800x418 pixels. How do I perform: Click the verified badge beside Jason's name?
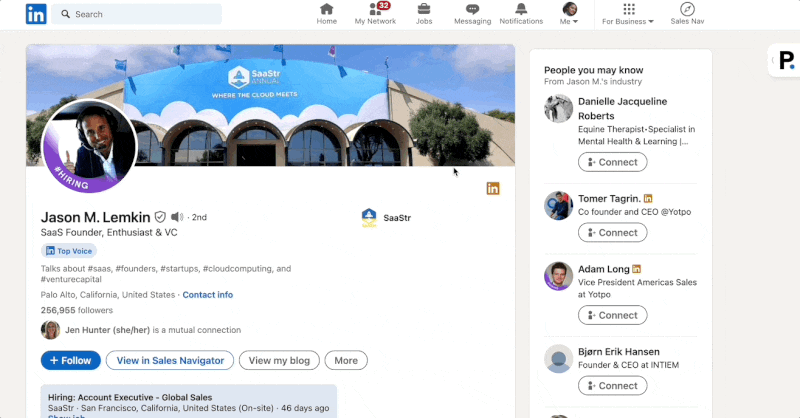click(x=160, y=217)
